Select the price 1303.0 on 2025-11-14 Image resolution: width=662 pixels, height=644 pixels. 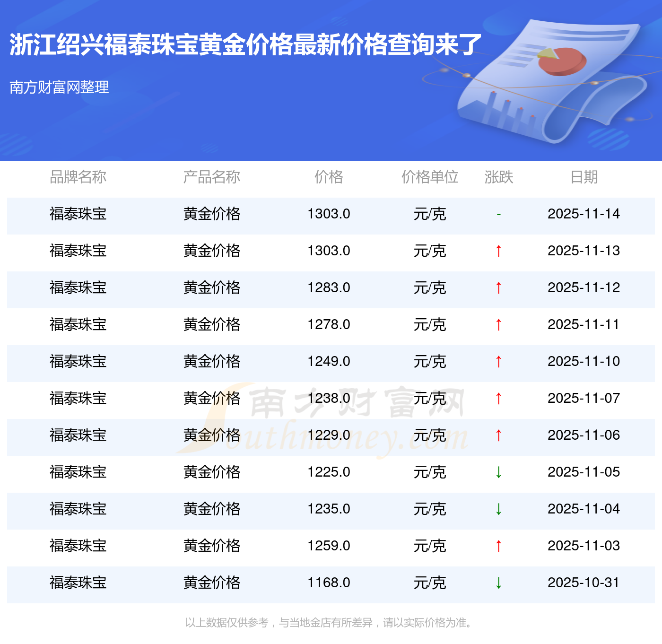[329, 214]
